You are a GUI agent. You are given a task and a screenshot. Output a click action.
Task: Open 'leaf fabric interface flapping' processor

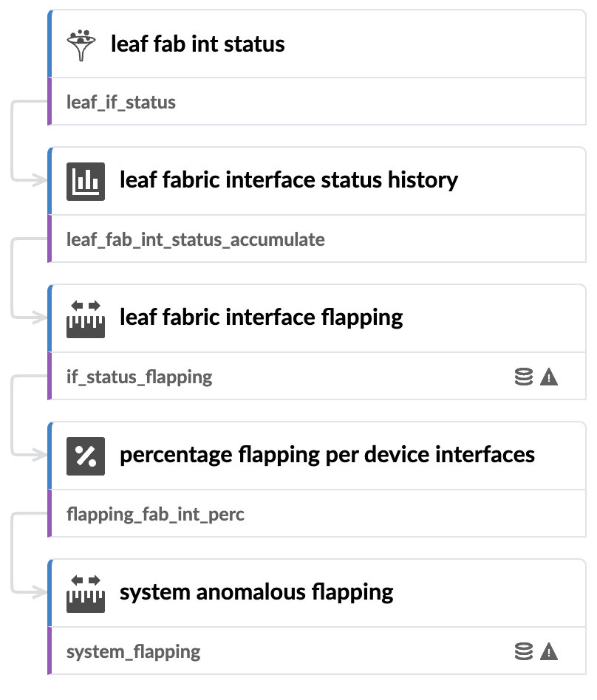coord(261,318)
